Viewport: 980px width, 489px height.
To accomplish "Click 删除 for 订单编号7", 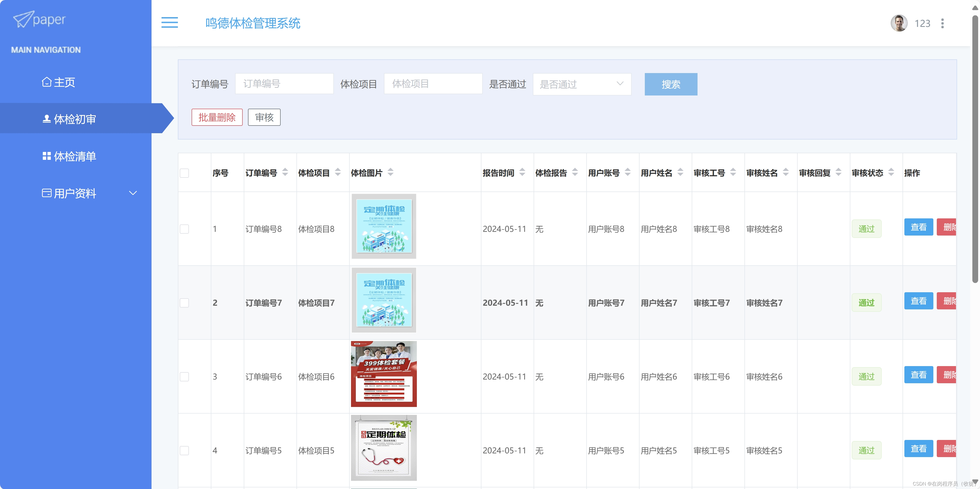I will (947, 301).
